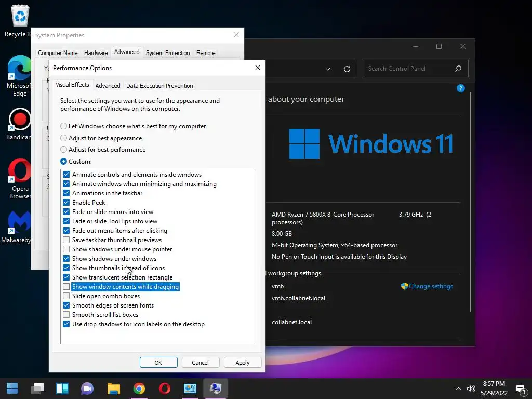Select the Custom radio option

(76, 162)
